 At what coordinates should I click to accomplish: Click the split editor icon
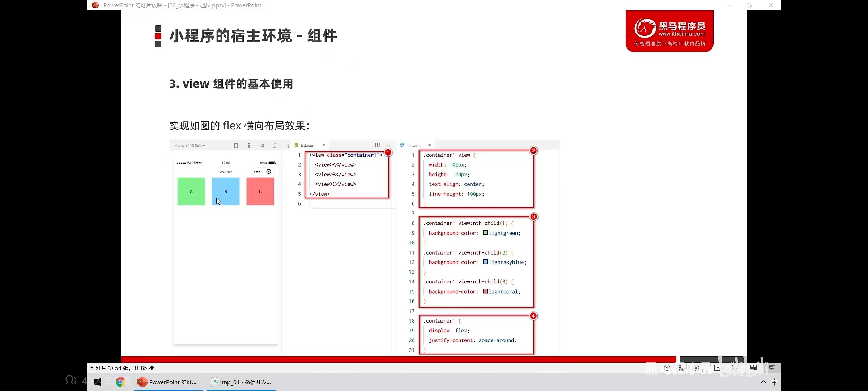point(377,145)
